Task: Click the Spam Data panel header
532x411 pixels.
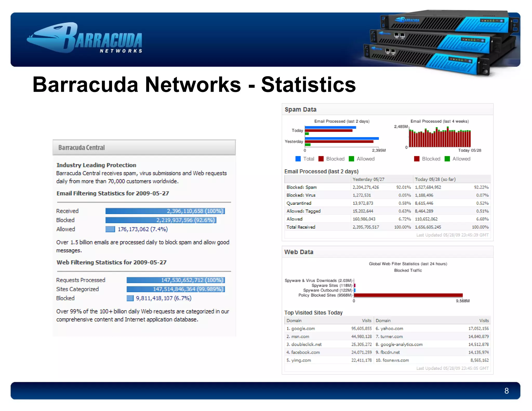Action: [388, 109]
